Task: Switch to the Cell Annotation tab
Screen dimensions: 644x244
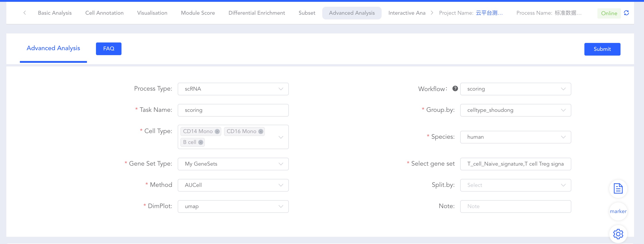Action: [x=104, y=13]
